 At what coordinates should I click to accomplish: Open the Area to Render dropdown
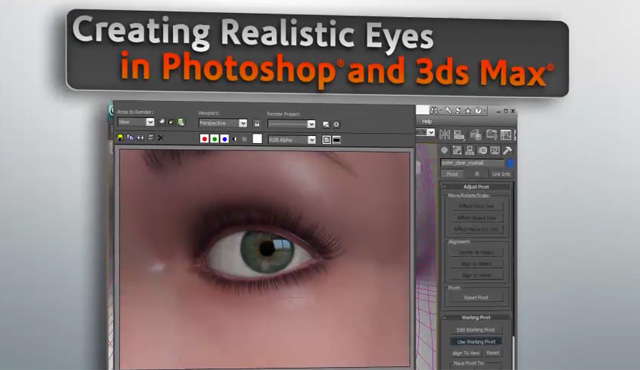coord(136,122)
